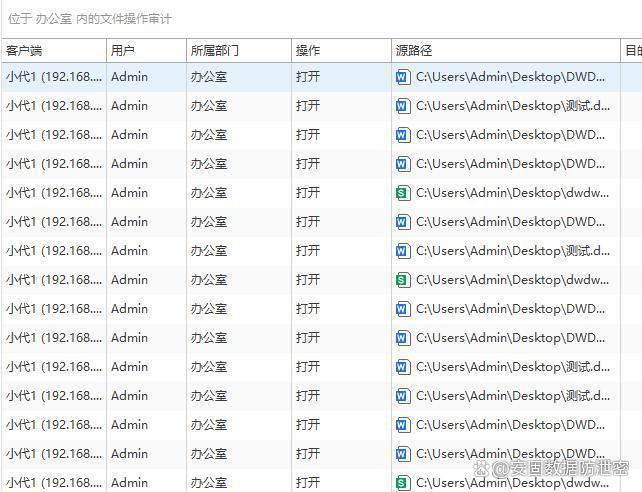The height and width of the screenshot is (492, 642).
Task: Click 办公室 in the highlighted first row
Action: 209,77
